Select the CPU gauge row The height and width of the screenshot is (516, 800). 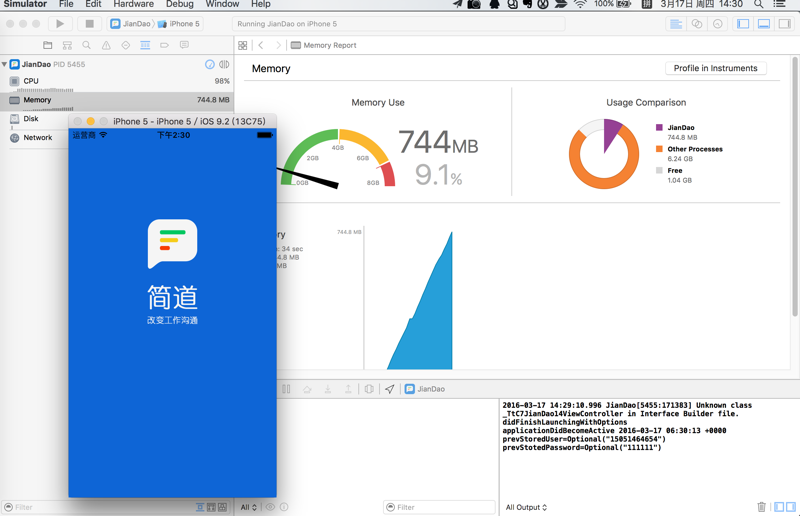point(117,81)
